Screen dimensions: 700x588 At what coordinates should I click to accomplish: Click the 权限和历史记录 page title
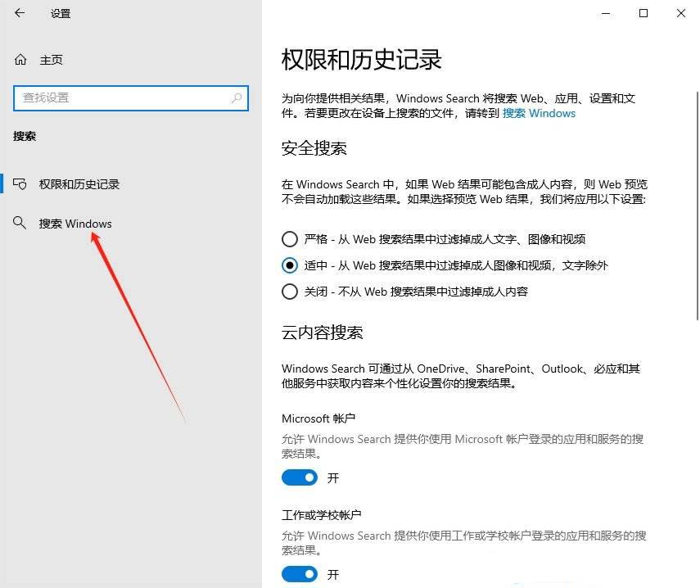362,60
